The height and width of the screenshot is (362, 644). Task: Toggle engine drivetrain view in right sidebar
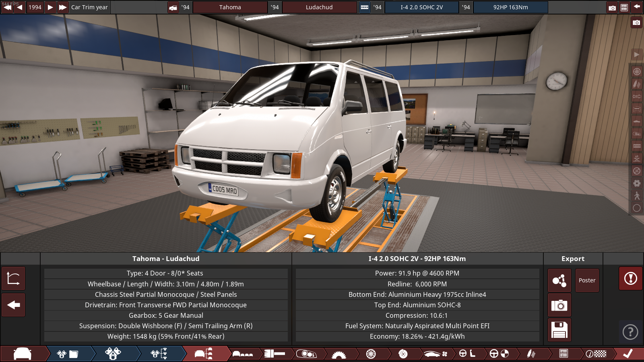pyautogui.click(x=637, y=97)
